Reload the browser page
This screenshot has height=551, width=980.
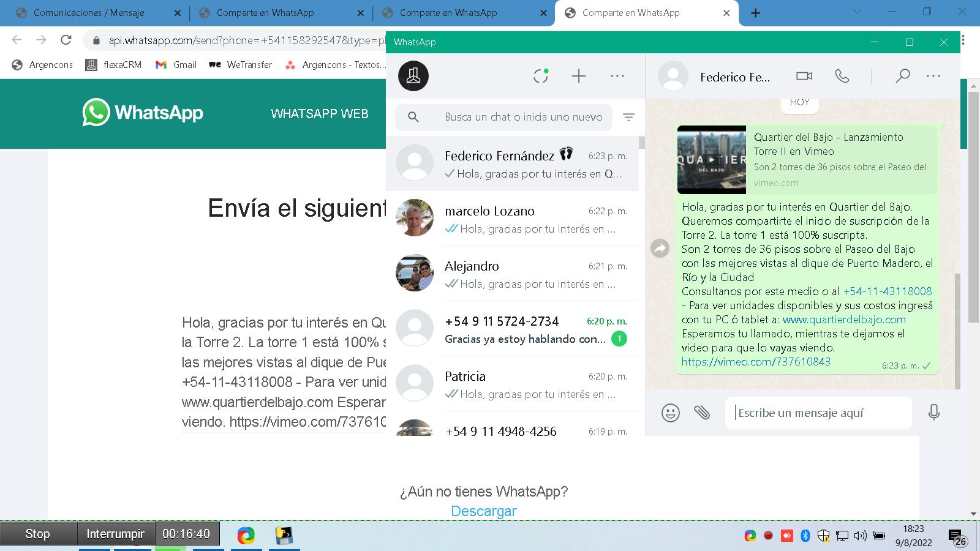66,40
